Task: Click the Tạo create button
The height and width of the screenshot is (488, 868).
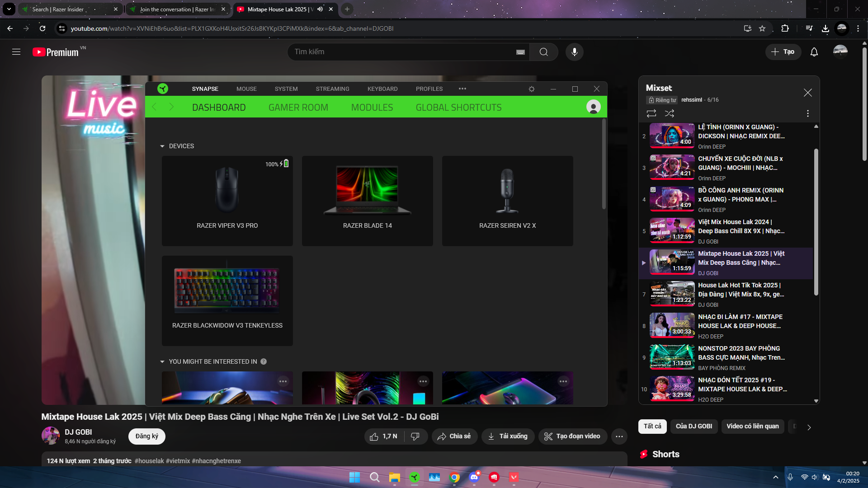Action: 783,52
